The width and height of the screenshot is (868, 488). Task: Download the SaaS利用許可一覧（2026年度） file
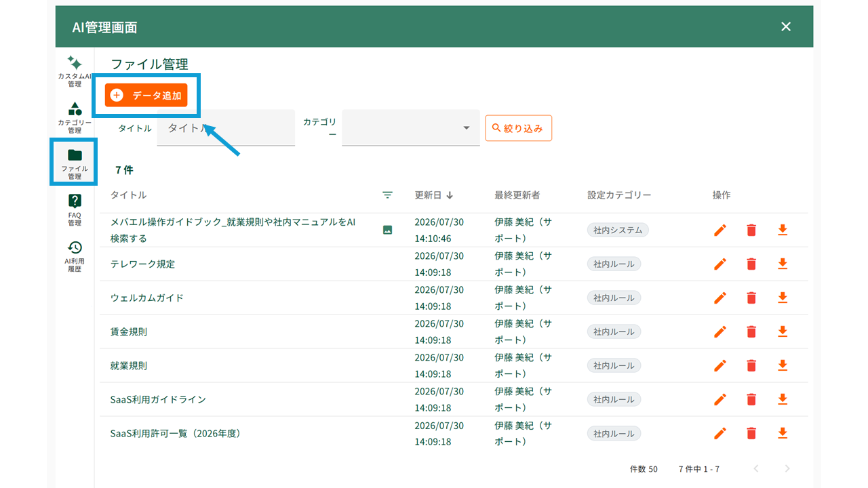[x=783, y=433]
